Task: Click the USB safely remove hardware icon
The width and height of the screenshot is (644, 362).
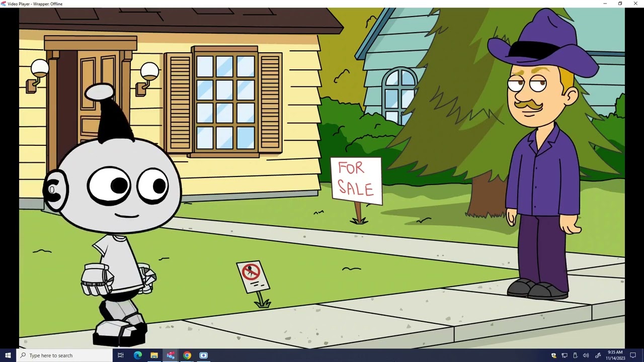Action: 575,355
